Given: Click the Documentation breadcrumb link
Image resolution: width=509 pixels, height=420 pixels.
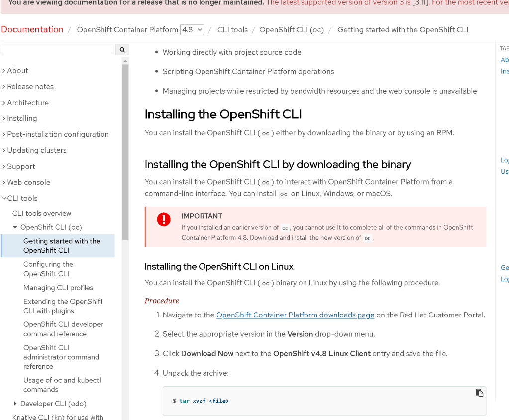Looking at the screenshot, I should coord(32,29).
